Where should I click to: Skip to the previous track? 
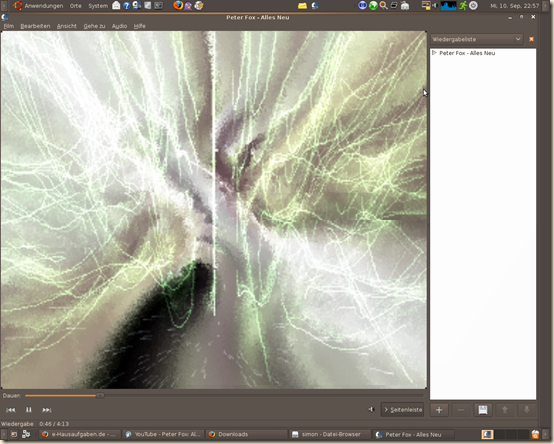pos(11,410)
